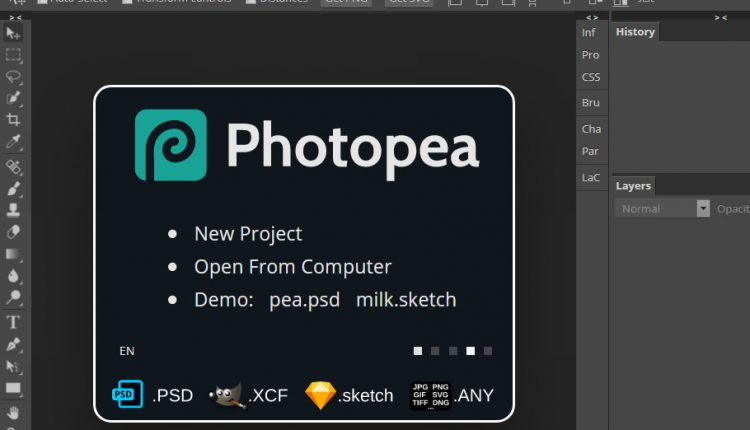Open the CSS side panel

[591, 78]
